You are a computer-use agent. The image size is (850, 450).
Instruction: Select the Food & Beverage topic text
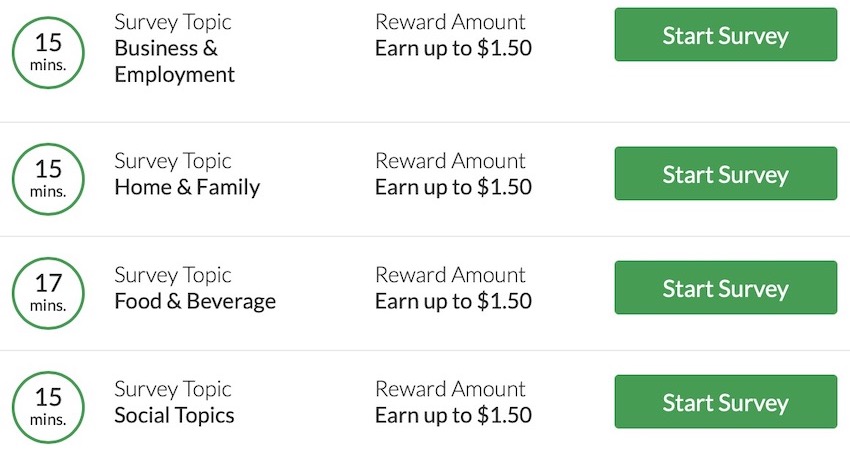194,301
